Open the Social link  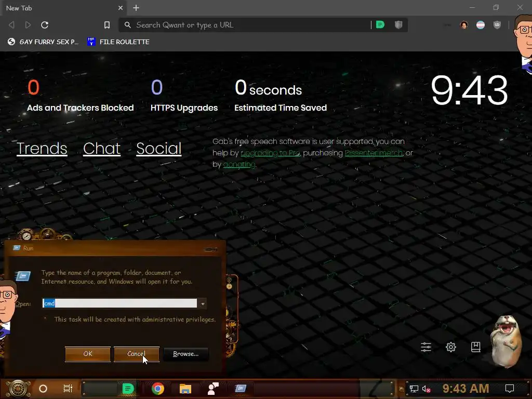tap(159, 149)
